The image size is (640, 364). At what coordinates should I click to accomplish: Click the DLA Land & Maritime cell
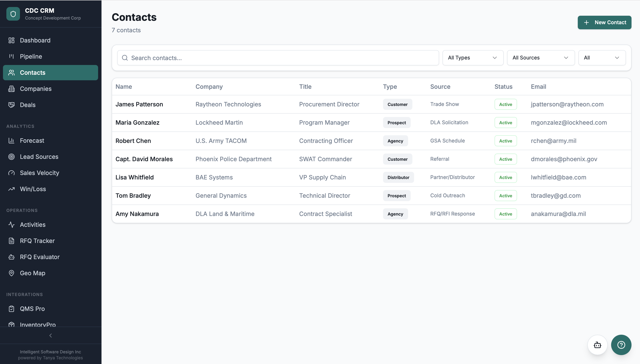(x=225, y=214)
